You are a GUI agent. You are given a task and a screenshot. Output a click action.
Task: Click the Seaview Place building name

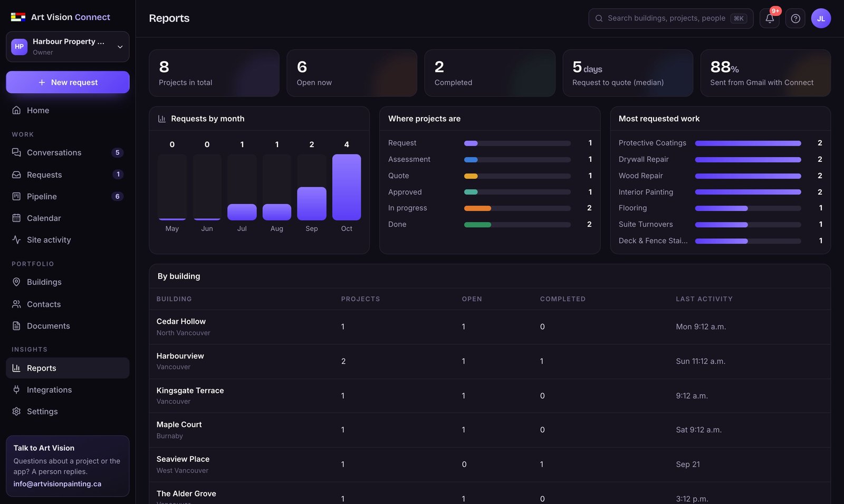pos(183,459)
